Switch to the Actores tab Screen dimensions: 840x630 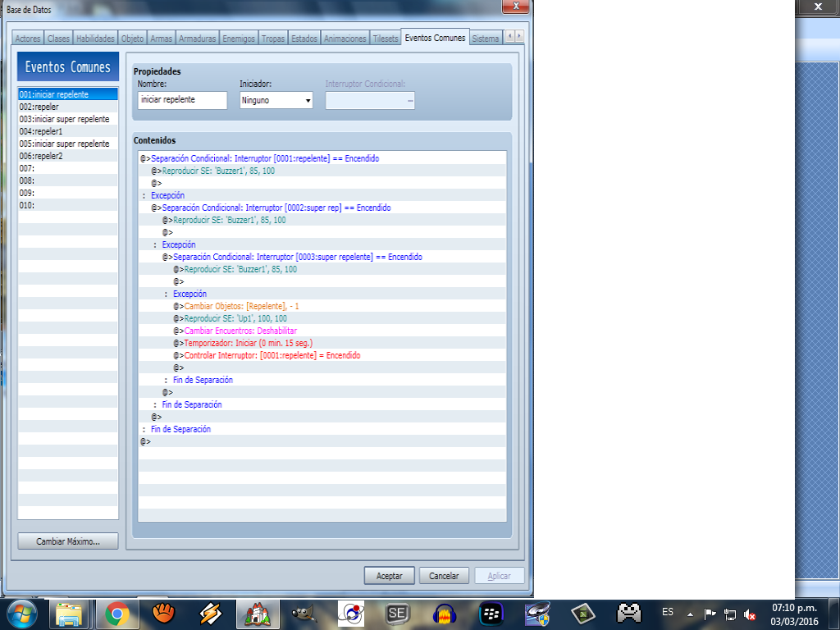point(28,39)
